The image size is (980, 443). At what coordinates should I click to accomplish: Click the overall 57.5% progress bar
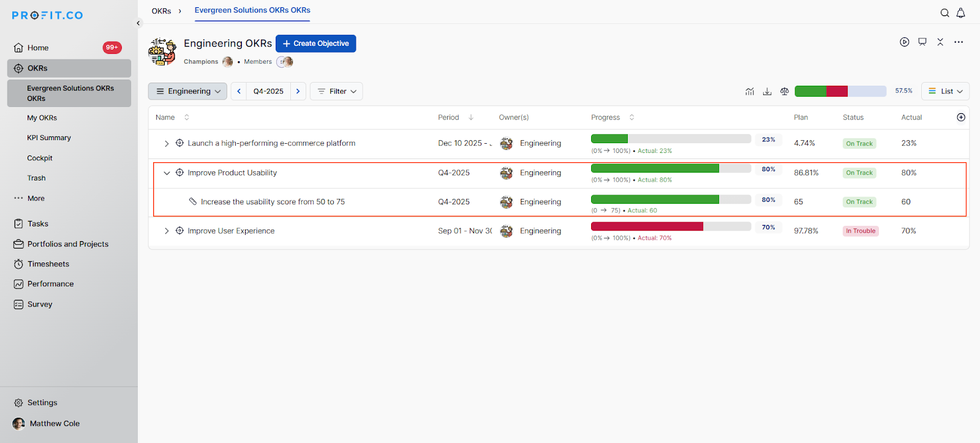840,91
